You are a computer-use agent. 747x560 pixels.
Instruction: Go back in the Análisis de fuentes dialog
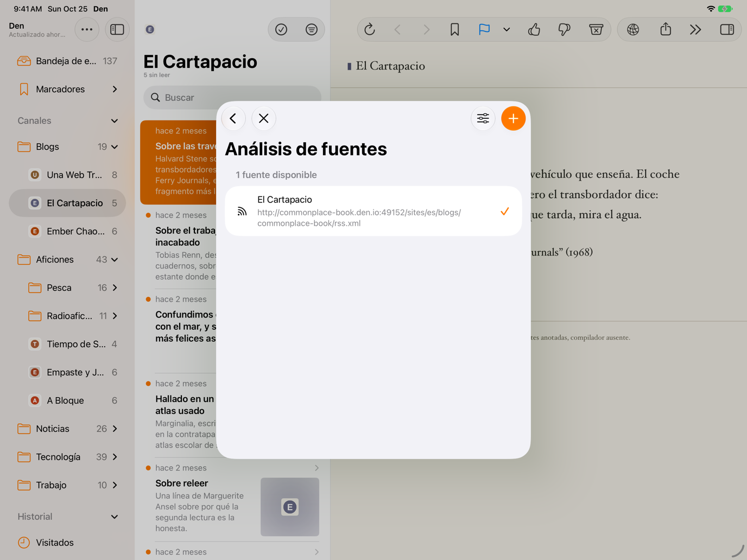click(233, 118)
